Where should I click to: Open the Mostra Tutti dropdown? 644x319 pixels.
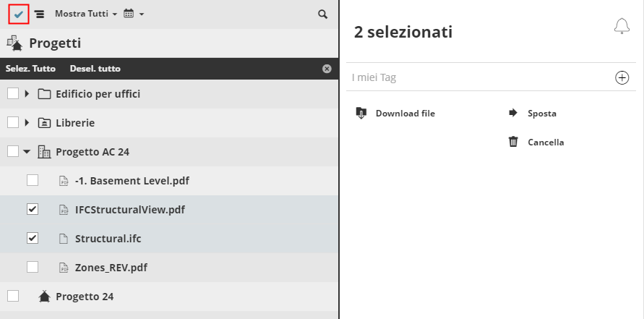click(x=86, y=14)
